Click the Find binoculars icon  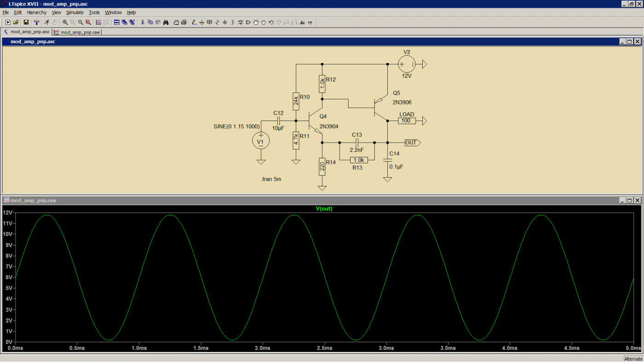point(166,22)
